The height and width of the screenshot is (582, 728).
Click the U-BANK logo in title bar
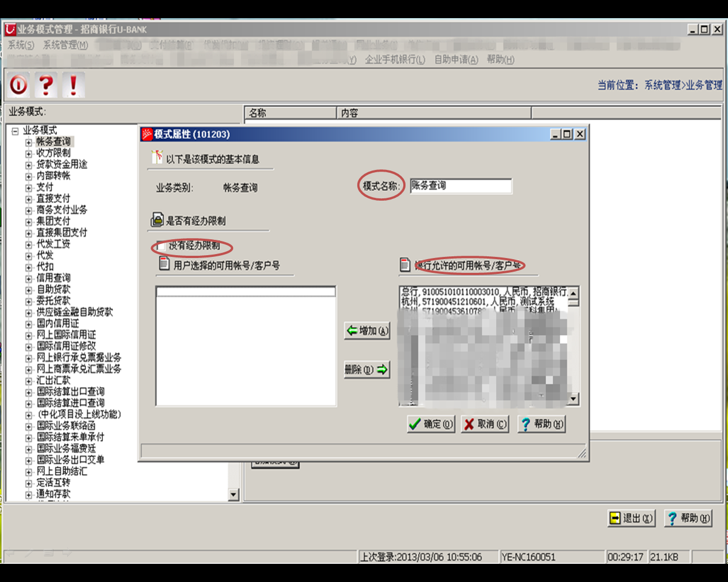(10, 29)
